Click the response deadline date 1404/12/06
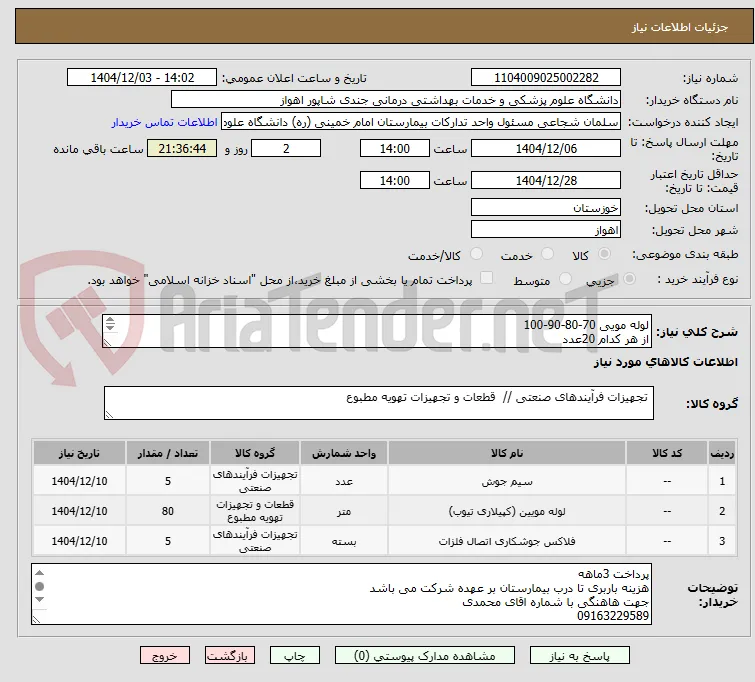 click(546, 148)
